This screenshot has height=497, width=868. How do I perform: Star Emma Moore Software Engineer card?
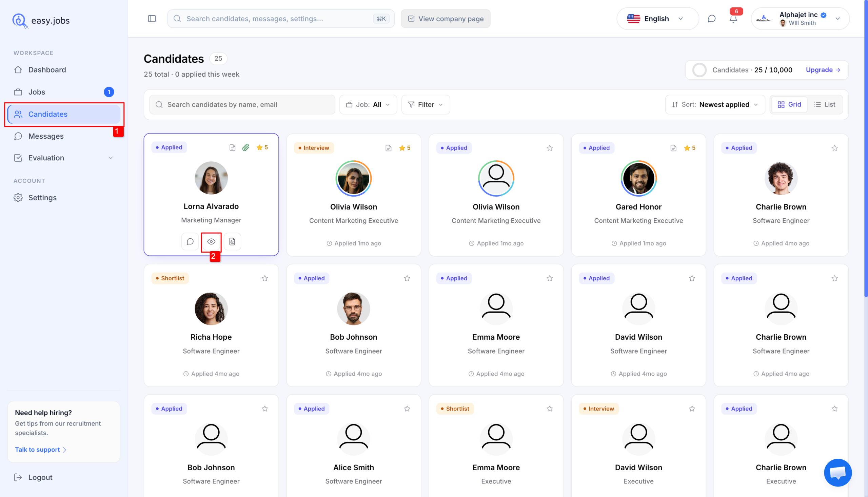[550, 278]
